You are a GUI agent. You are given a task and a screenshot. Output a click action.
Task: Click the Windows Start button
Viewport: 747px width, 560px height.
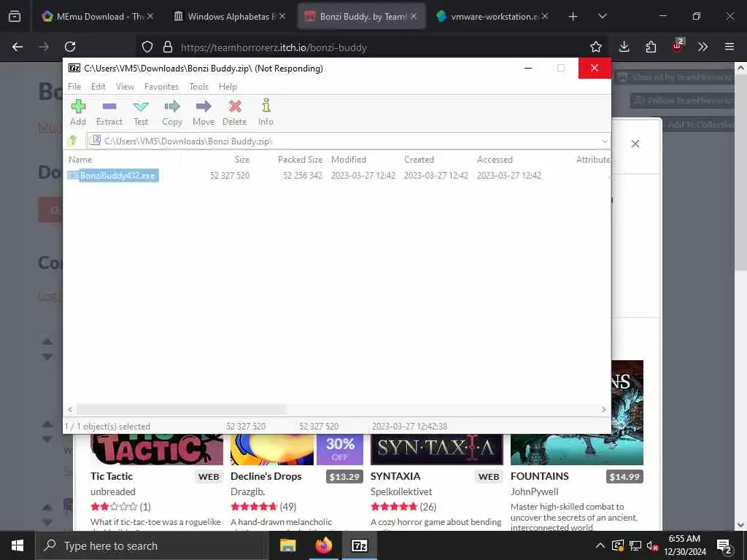pyautogui.click(x=18, y=545)
